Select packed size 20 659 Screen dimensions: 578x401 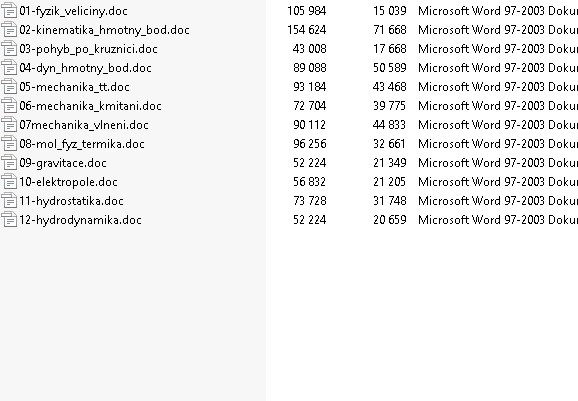point(390,220)
